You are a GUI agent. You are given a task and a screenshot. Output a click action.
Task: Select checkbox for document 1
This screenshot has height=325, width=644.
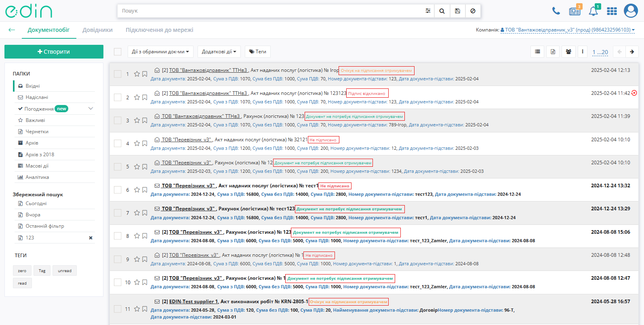pos(118,74)
